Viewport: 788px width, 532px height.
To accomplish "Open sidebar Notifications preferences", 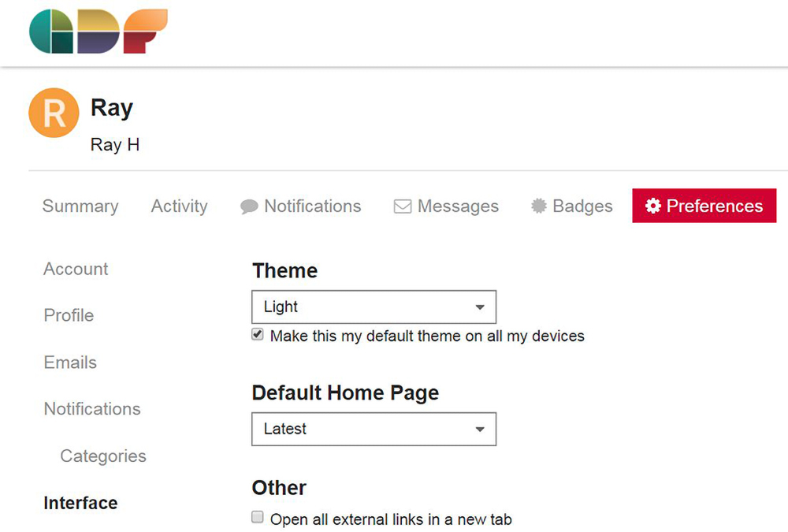I will (x=92, y=409).
